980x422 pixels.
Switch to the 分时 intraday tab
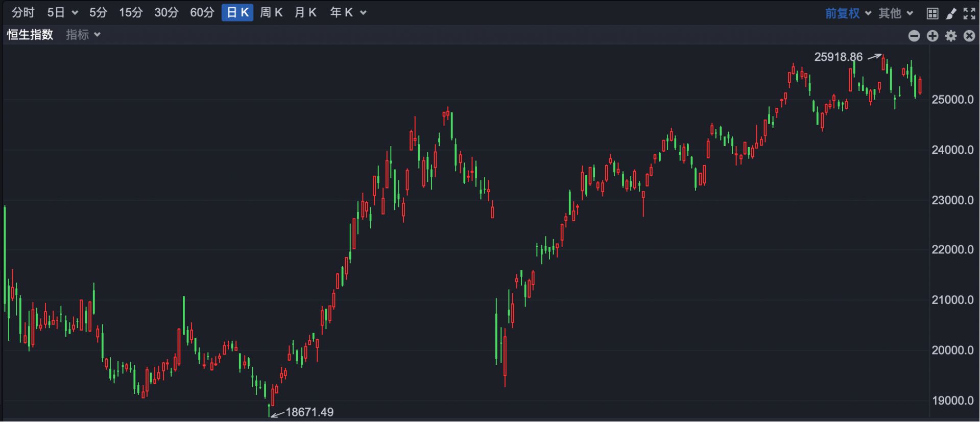pyautogui.click(x=23, y=13)
